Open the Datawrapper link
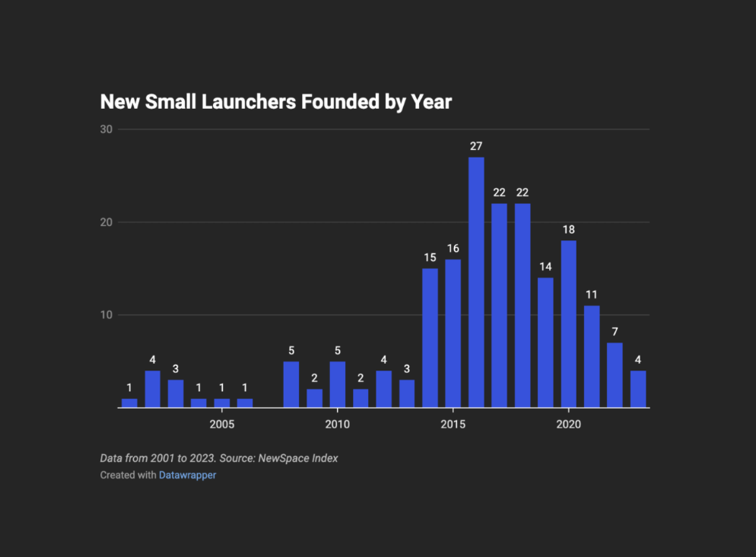Screen dimensions: 756x557 tap(187, 475)
